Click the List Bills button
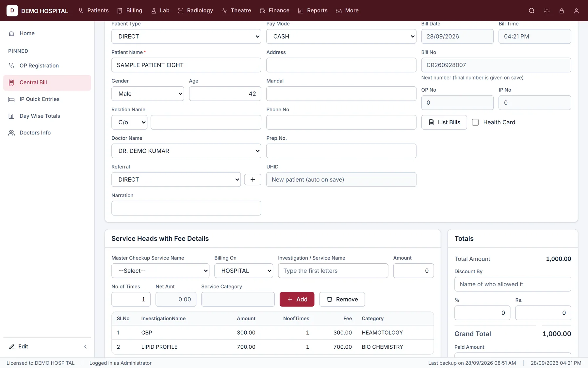Image resolution: width=588 pixels, height=368 pixels. tap(444, 122)
